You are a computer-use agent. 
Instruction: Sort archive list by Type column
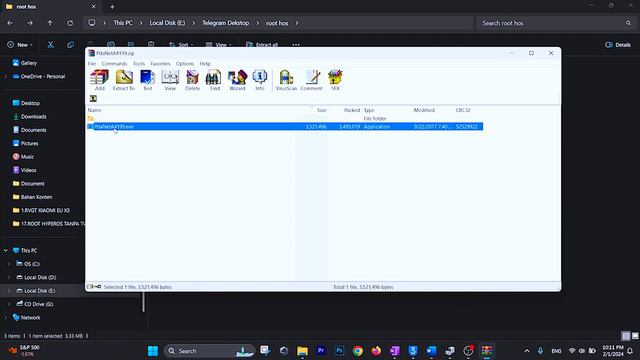[369, 110]
